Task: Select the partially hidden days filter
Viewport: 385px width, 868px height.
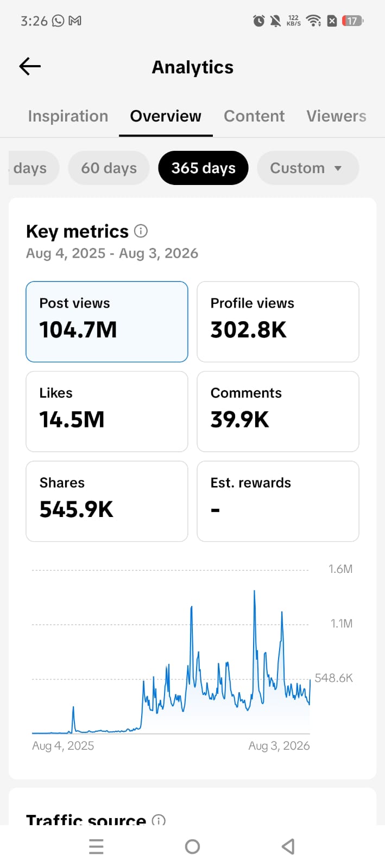Action: pyautogui.click(x=34, y=168)
